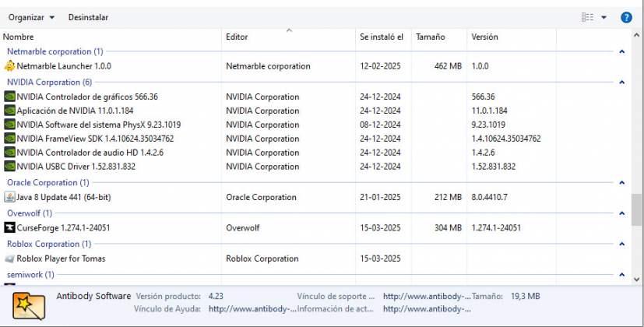Click the NVIDIA Controlador de gráficos icon

point(9,97)
